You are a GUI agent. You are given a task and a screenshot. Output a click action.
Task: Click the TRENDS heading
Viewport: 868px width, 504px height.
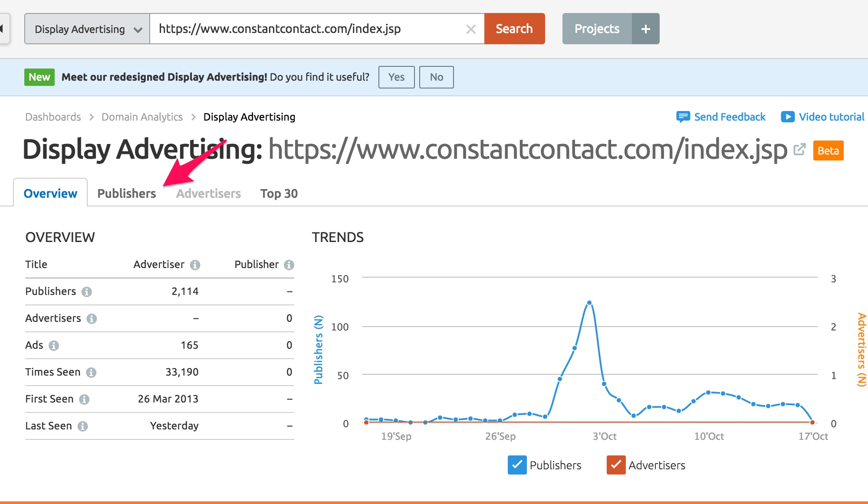pos(338,237)
